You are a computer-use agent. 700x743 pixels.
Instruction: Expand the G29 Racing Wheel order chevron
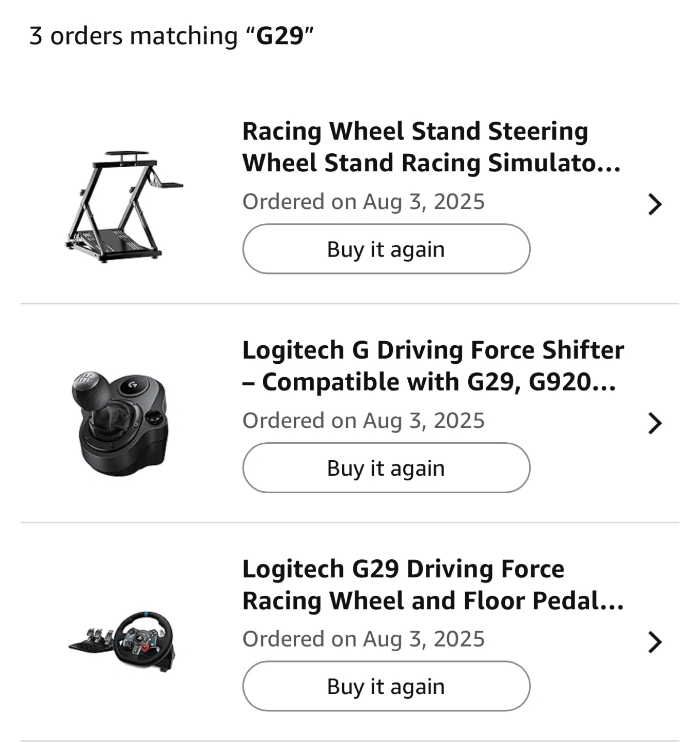click(x=655, y=642)
